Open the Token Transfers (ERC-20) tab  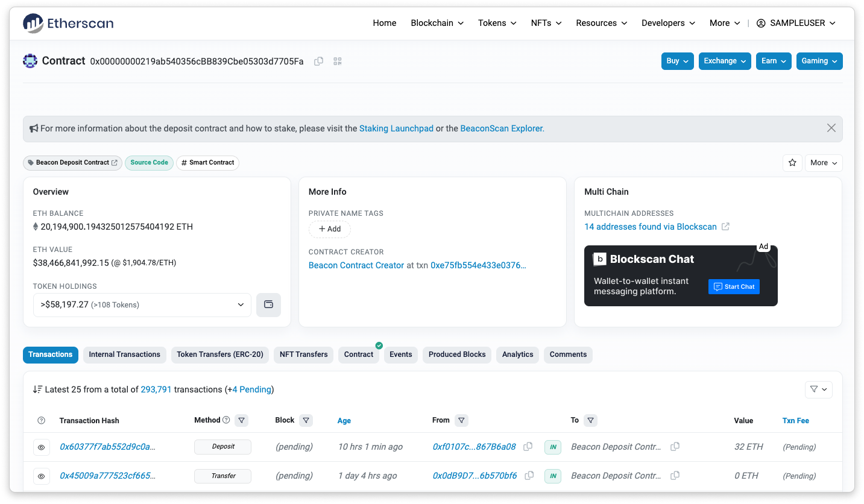tap(220, 354)
